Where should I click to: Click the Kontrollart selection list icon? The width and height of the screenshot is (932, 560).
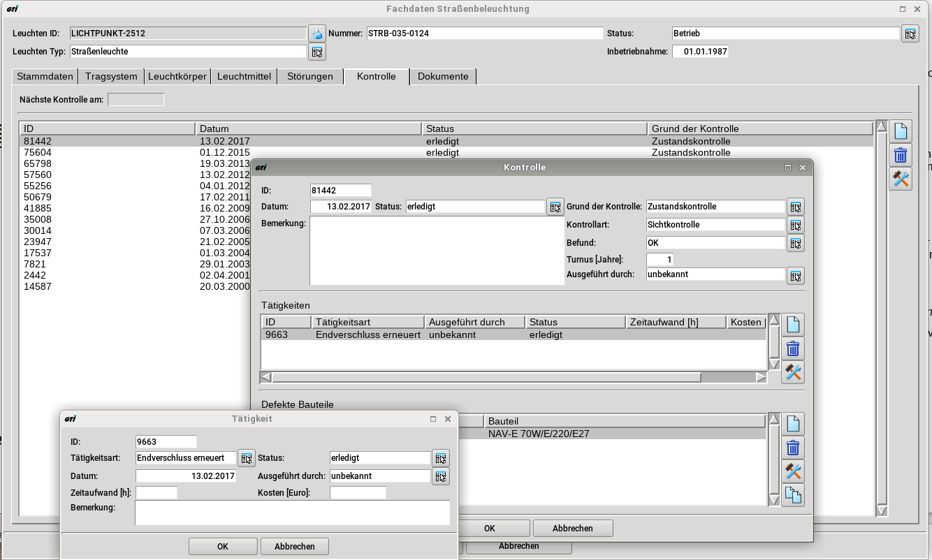[795, 225]
